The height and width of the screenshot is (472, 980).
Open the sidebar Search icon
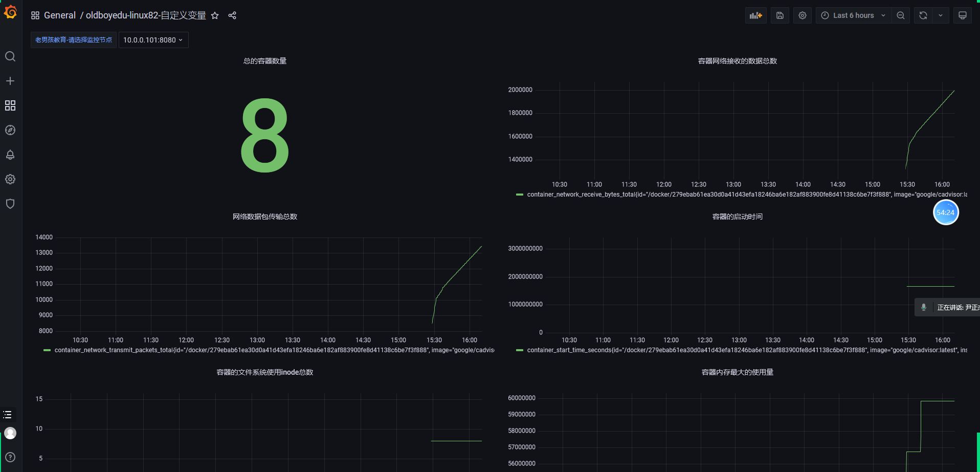tap(10, 56)
